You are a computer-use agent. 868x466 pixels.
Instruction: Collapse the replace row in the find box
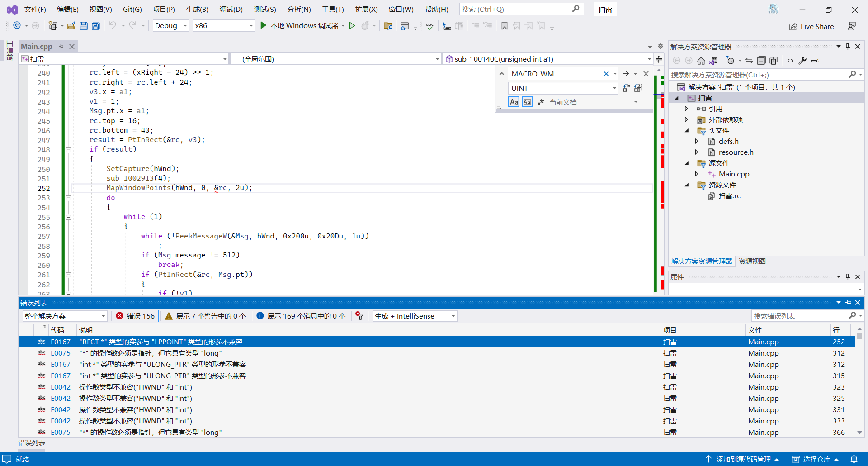[x=501, y=74]
